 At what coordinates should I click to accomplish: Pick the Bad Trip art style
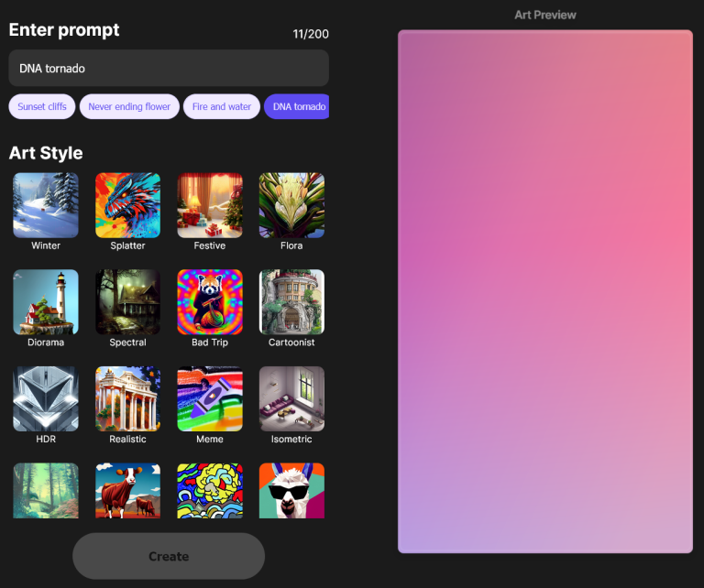tap(210, 301)
